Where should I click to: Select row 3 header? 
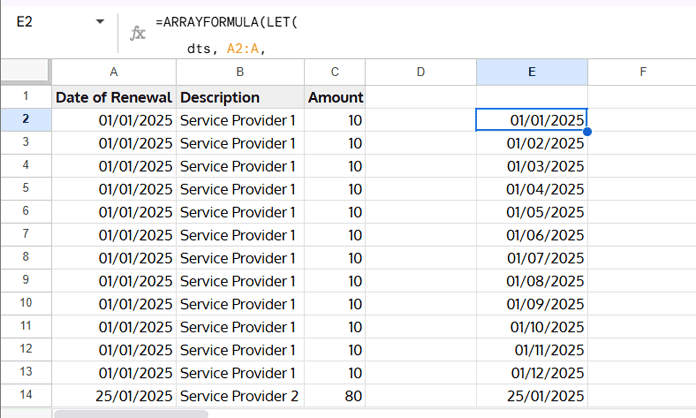tap(26, 143)
